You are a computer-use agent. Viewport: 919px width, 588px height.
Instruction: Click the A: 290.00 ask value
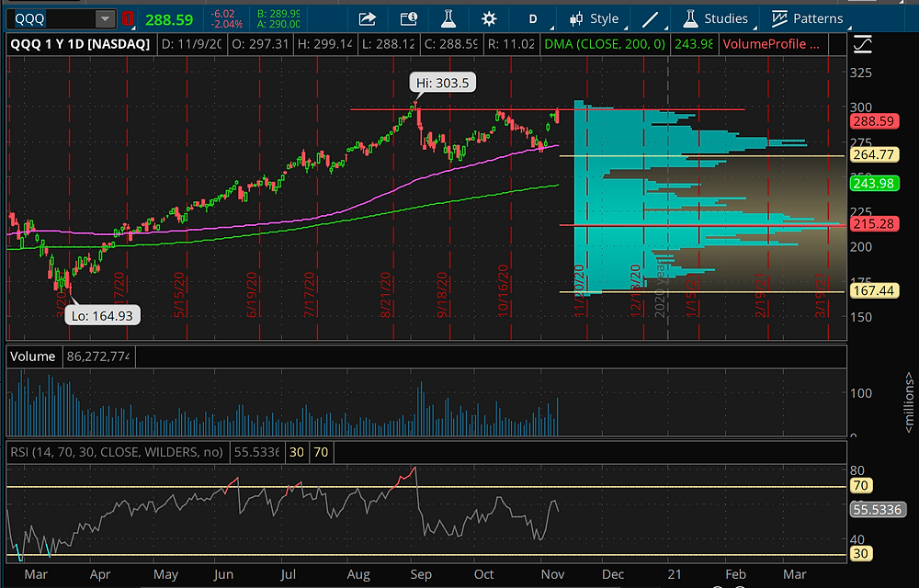click(x=279, y=24)
